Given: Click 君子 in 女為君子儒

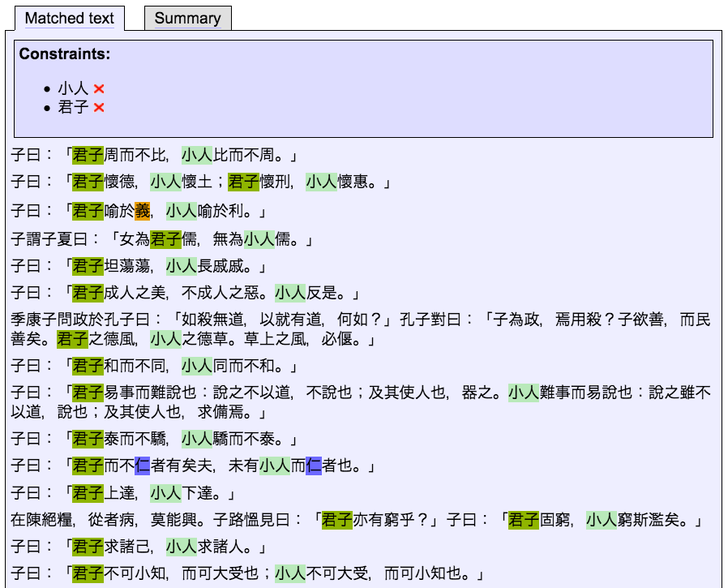Looking at the screenshot, I should [166, 241].
